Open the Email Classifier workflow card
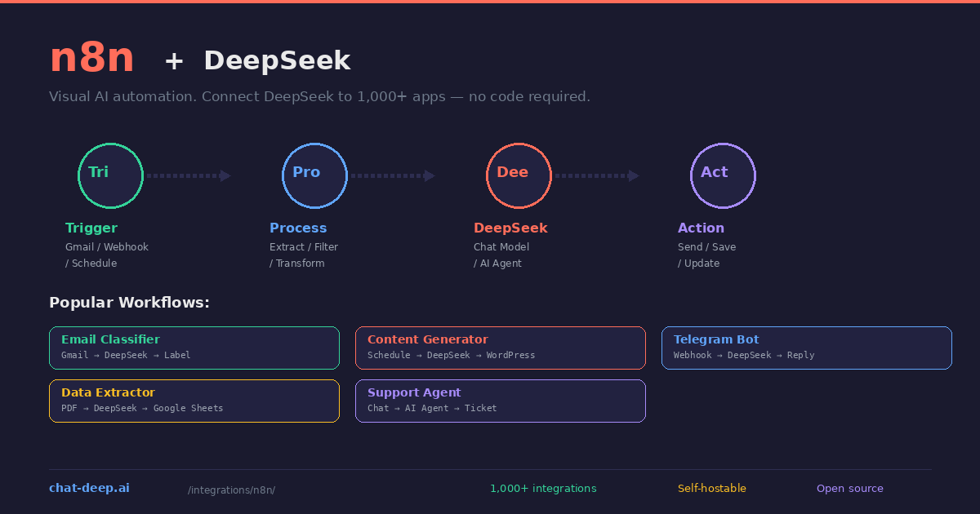Viewport: 980px width, 514px height. click(194, 348)
